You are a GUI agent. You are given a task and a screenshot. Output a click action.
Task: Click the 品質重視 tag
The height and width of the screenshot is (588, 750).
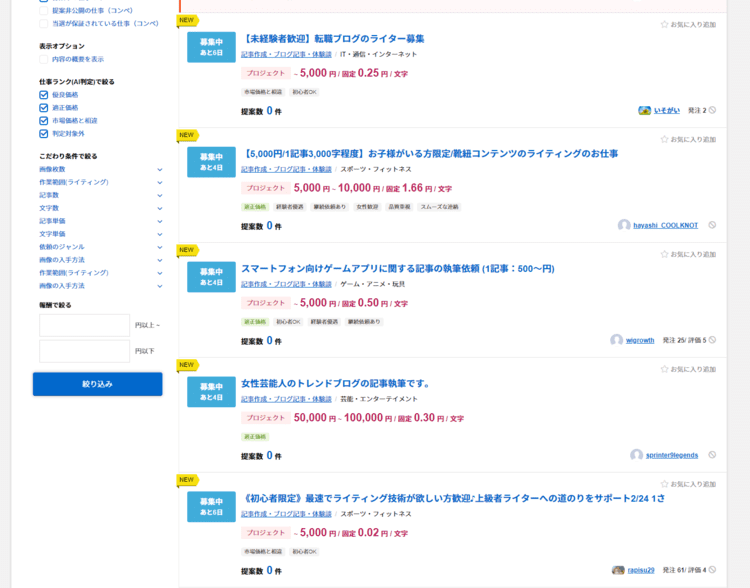click(x=399, y=207)
